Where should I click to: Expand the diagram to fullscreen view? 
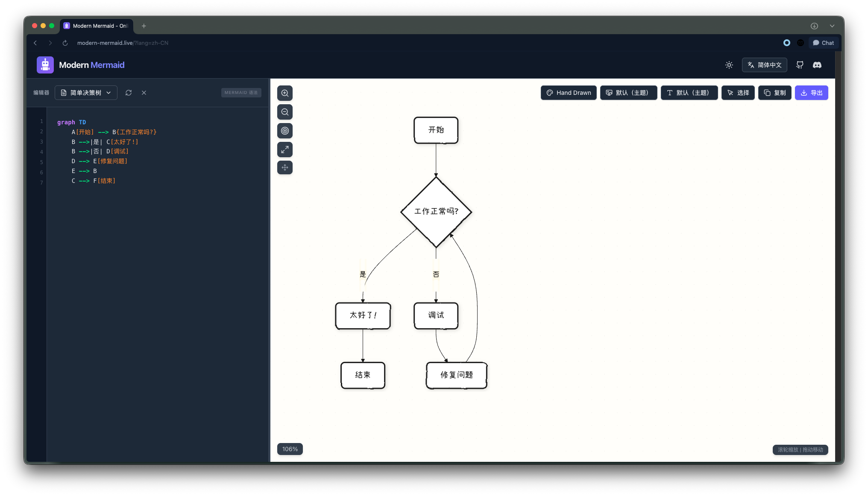285,150
